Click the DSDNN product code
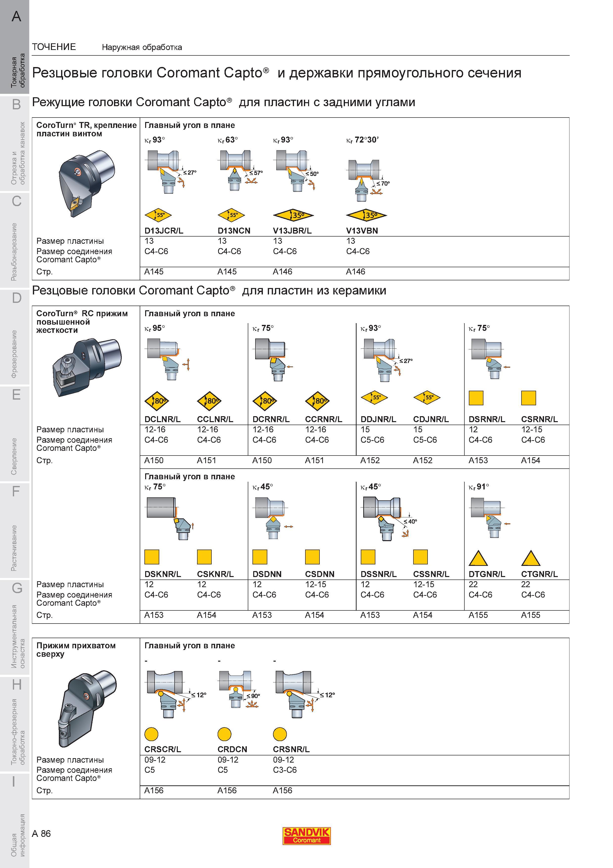The height and width of the screenshot is (868, 613). coord(267,574)
